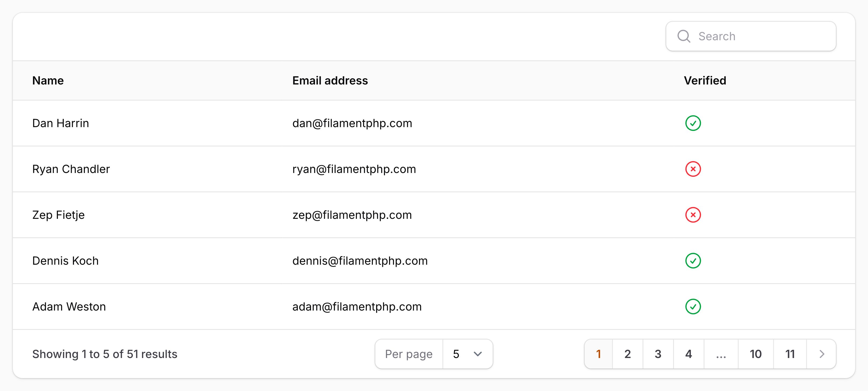Open page 4 in pagination

(689, 354)
